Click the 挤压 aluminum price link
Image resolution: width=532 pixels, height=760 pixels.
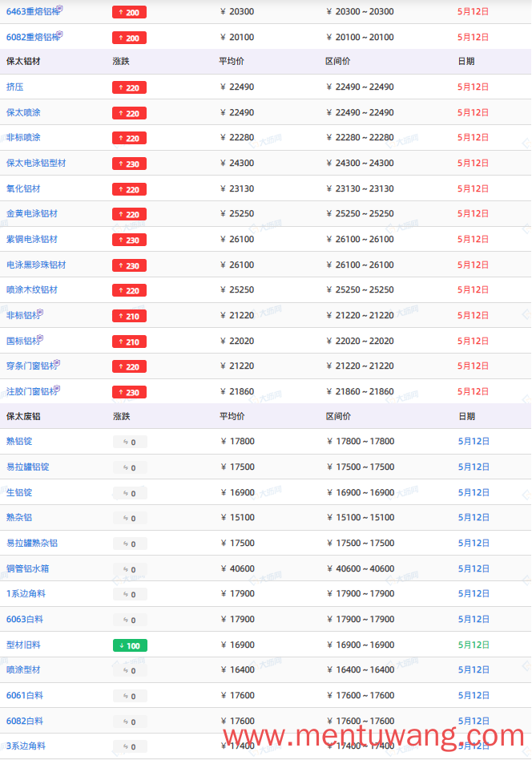[14, 87]
